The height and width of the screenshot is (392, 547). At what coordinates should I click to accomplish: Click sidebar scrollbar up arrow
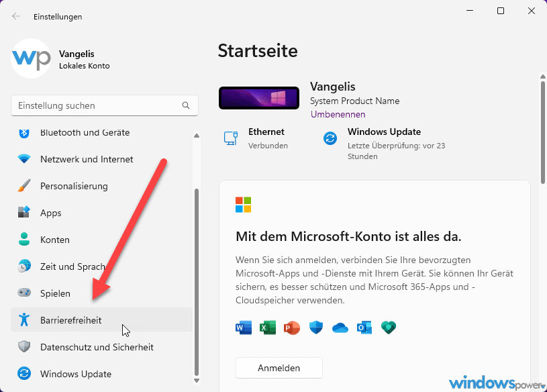[x=197, y=136]
